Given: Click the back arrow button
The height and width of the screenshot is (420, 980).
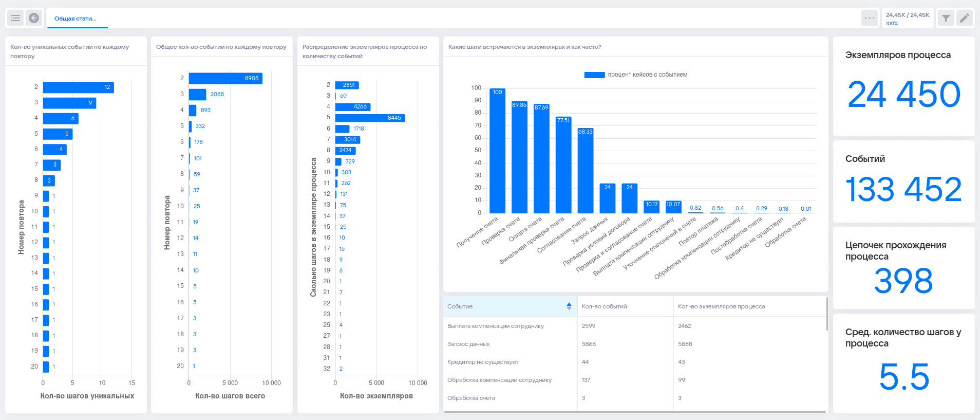Looking at the screenshot, I should (34, 18).
